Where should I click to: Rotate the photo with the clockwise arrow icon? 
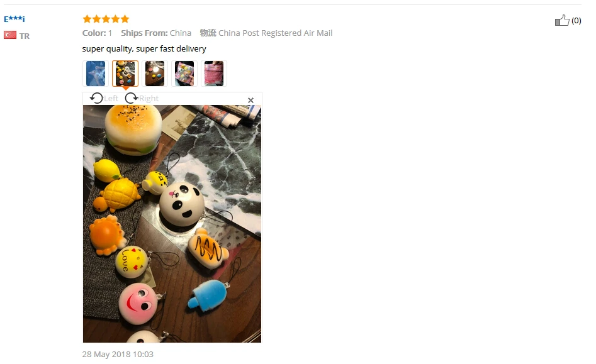coord(132,98)
